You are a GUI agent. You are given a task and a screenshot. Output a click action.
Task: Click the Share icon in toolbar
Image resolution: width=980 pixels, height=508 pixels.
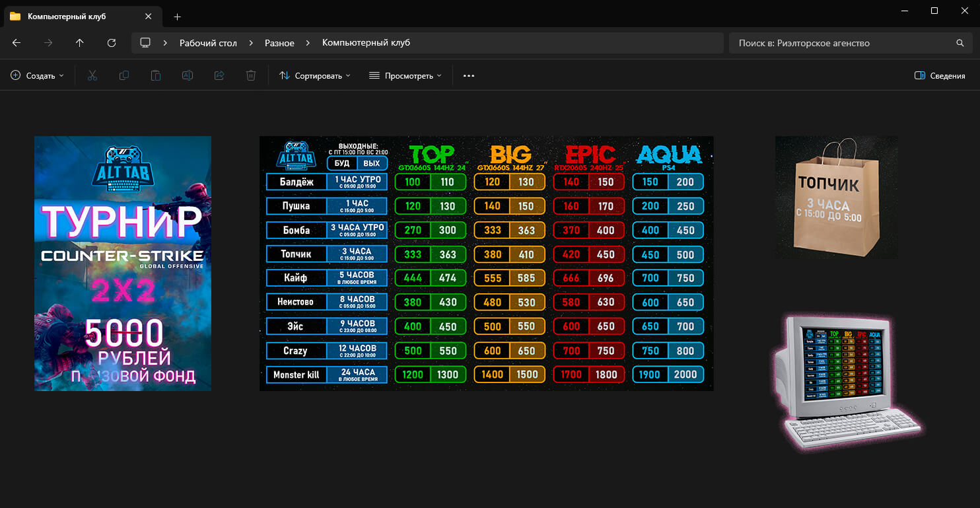(219, 75)
